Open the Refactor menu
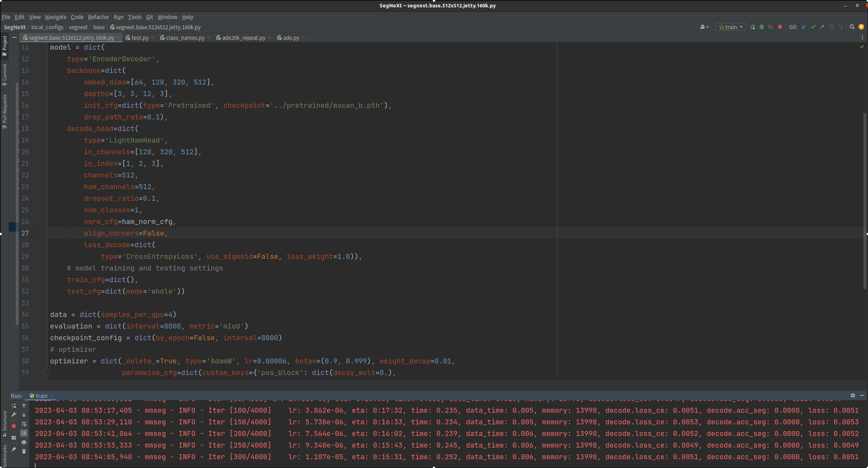The image size is (868, 468). point(98,17)
